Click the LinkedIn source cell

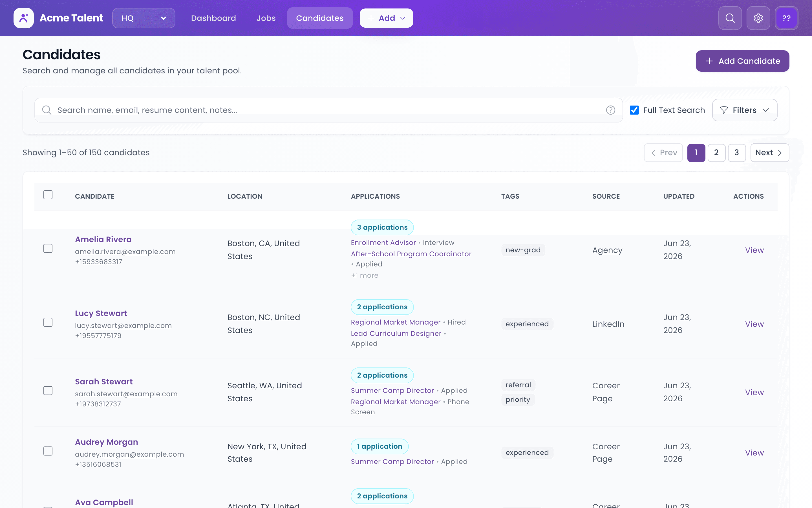pos(608,324)
